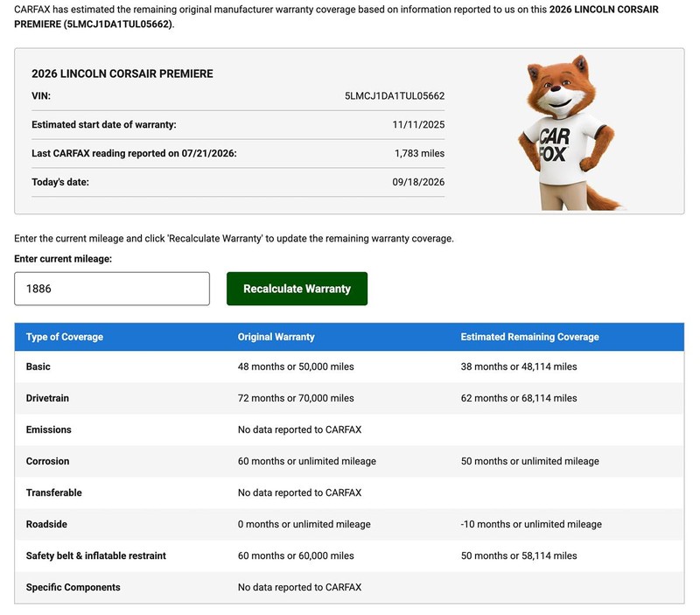This screenshot has height=615, width=700.
Task: Click the Roadside row label
Action: point(46,524)
